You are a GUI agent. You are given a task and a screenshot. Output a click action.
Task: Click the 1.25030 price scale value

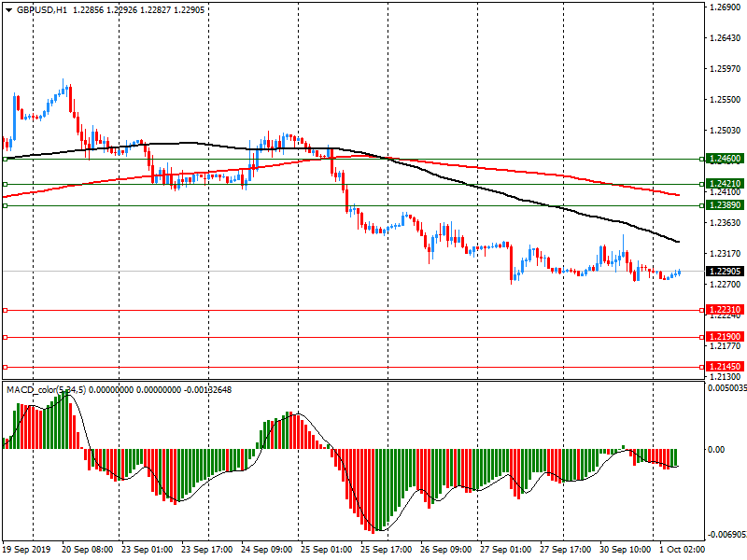(x=726, y=131)
